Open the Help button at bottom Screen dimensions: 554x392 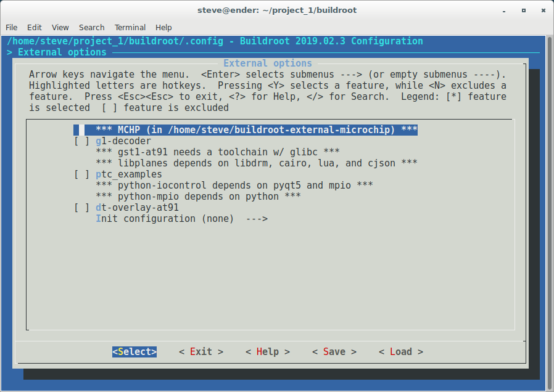point(267,351)
